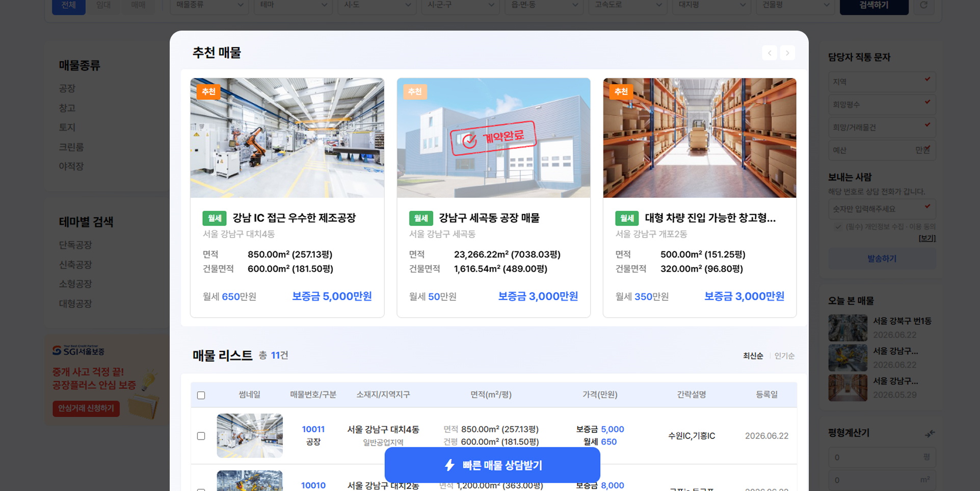Select 야적장 in 매물종류 sidebar
The width and height of the screenshot is (980, 491).
click(x=71, y=166)
